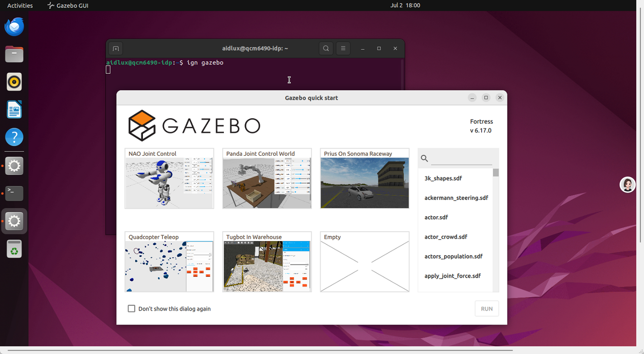Choose the Prius On Sonoma Raceway world
The width and height of the screenshot is (644, 354).
[365, 179]
